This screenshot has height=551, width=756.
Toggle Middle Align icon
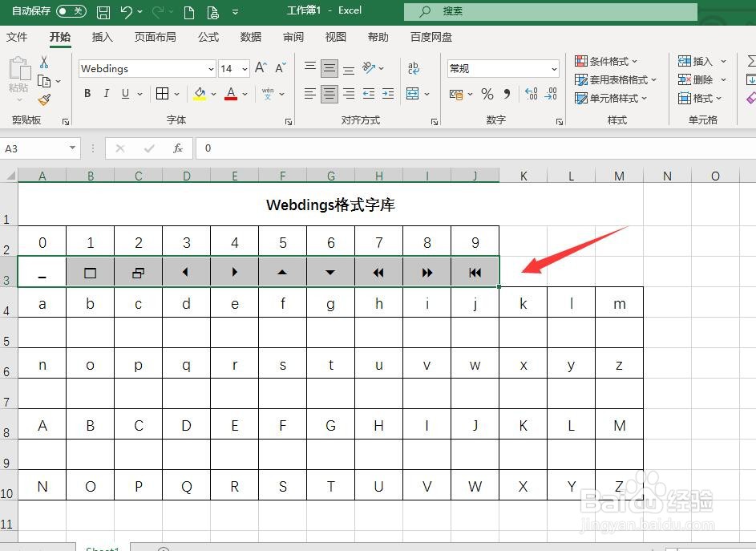pos(329,68)
